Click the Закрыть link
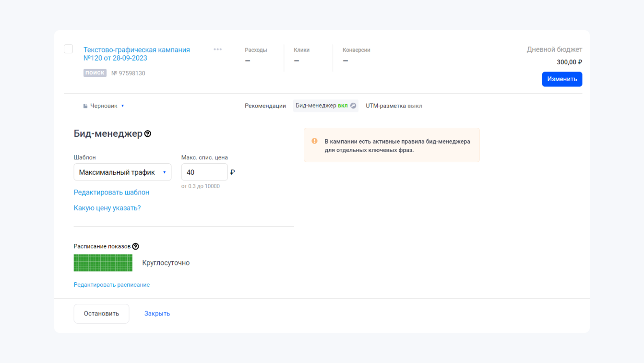This screenshot has height=363, width=644. [157, 314]
